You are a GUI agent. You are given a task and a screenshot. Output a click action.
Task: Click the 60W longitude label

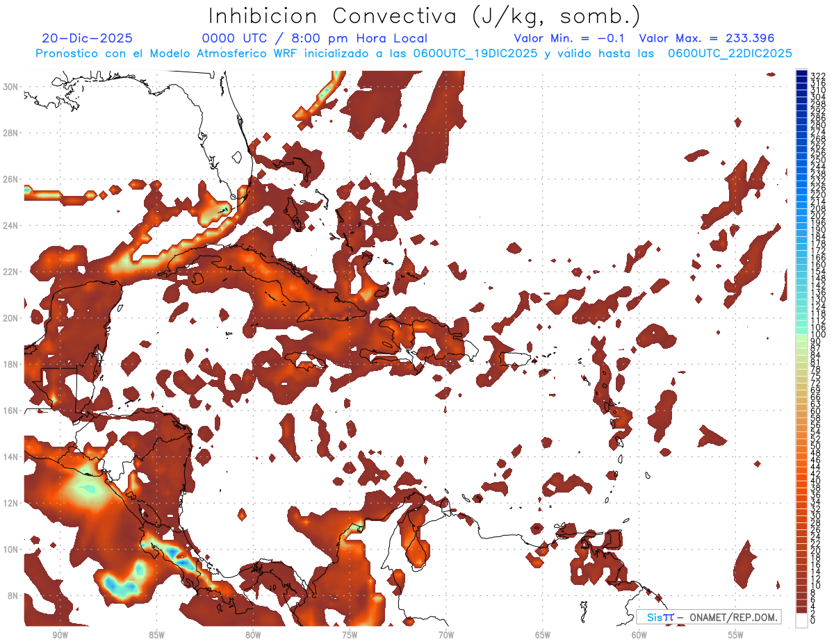tap(639, 635)
